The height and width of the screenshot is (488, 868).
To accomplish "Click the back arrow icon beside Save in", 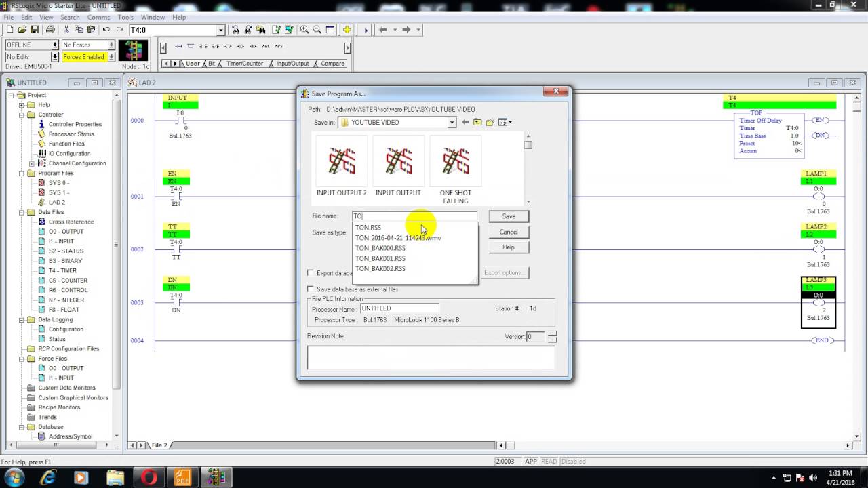I will 465,123.
